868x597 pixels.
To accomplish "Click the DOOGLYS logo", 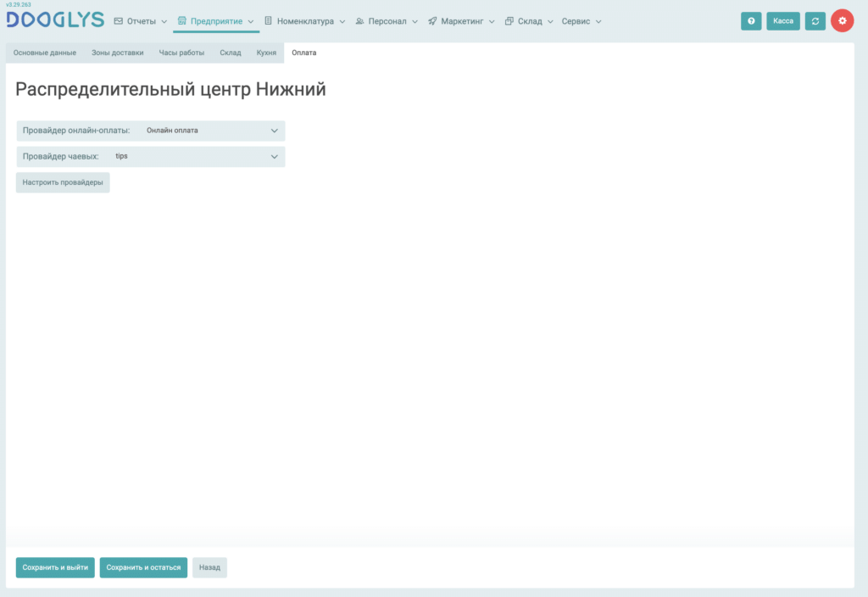I will click(55, 20).
